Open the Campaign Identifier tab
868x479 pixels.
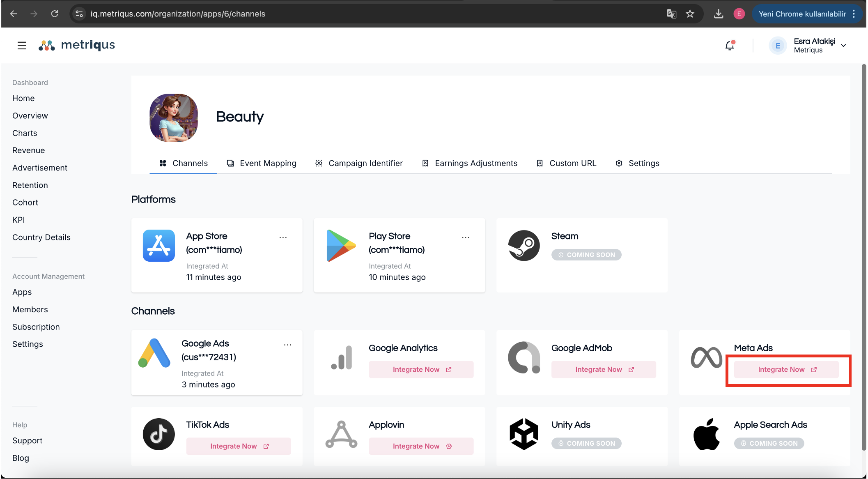pyautogui.click(x=359, y=163)
